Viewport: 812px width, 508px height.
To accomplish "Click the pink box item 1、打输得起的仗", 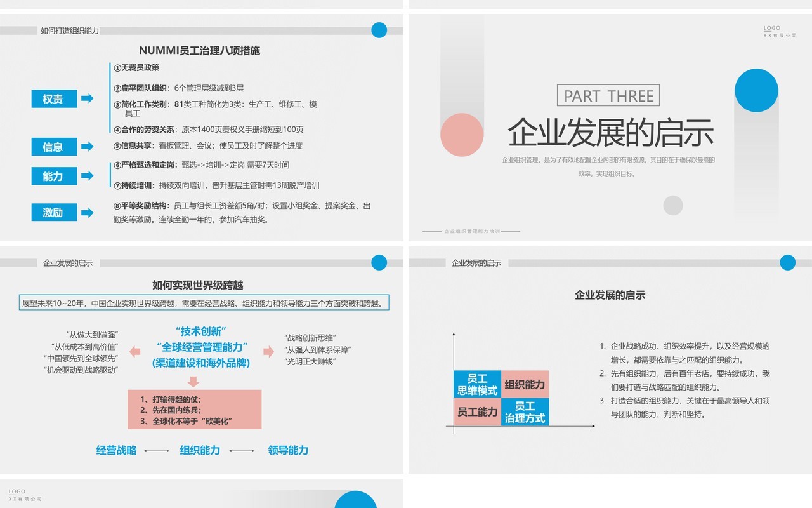I will click(x=171, y=399).
